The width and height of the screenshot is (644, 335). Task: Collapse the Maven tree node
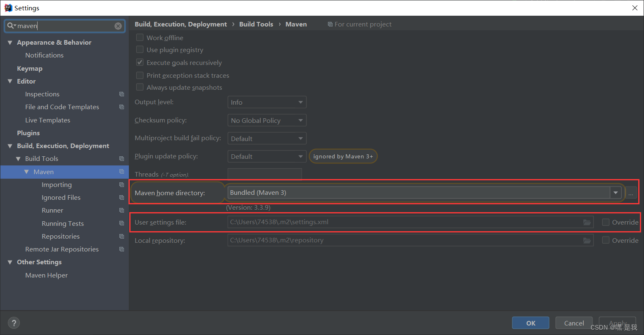pos(26,172)
